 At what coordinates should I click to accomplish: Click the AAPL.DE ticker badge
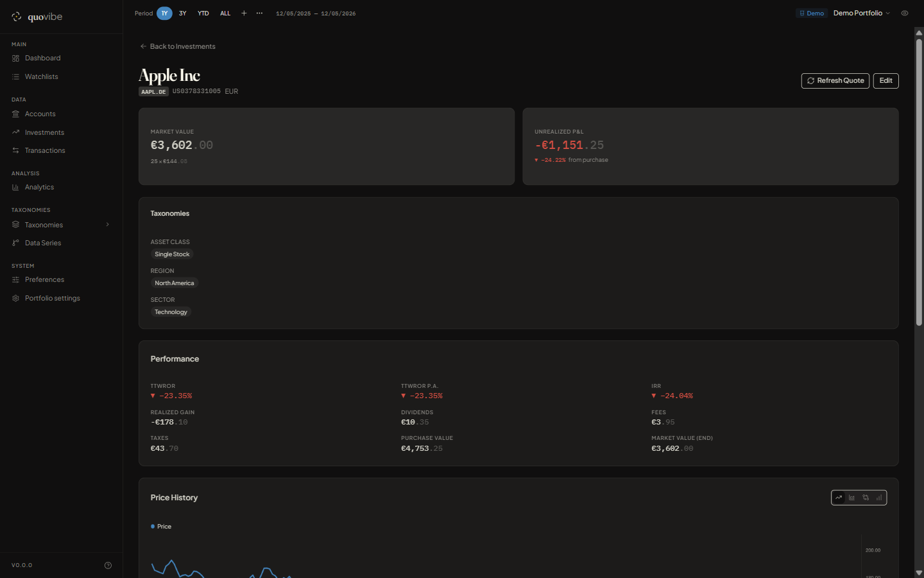point(154,92)
